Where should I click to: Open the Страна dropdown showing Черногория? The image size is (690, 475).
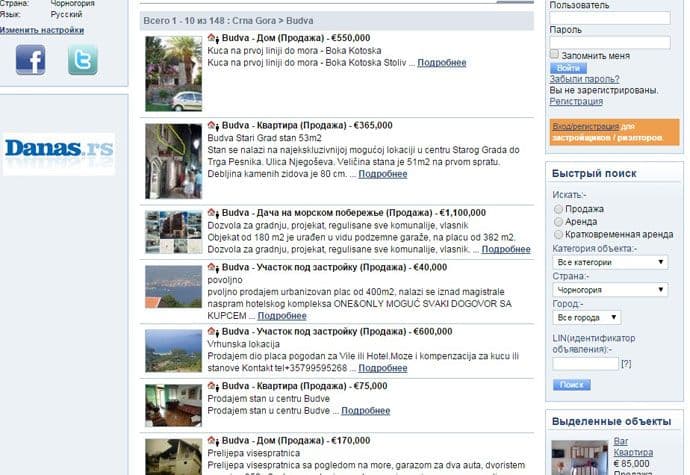(610, 290)
